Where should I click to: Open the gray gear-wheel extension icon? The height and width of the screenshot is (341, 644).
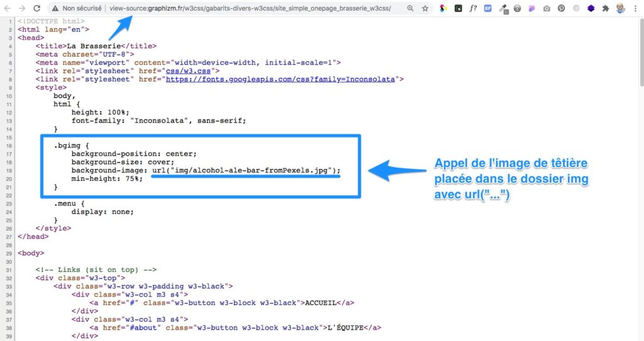tap(517, 8)
